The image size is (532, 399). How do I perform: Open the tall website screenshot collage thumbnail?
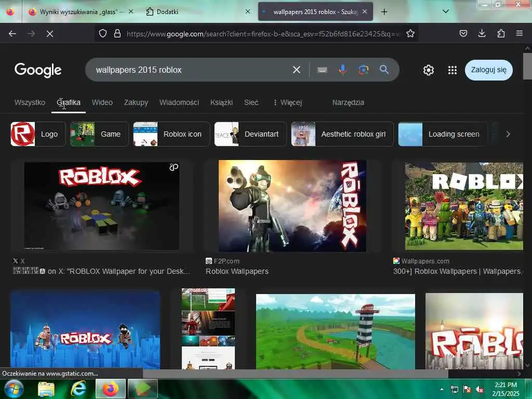208,329
